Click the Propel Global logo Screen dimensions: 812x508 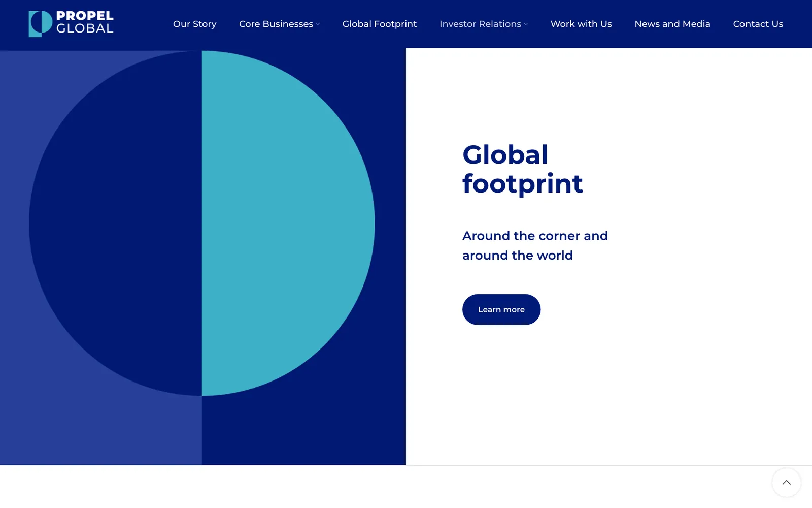pos(71,23)
